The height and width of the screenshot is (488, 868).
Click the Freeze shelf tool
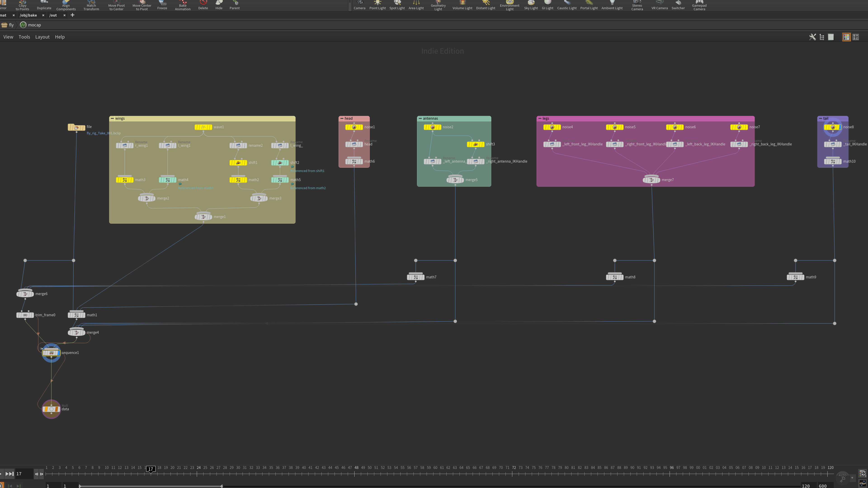(x=162, y=5)
